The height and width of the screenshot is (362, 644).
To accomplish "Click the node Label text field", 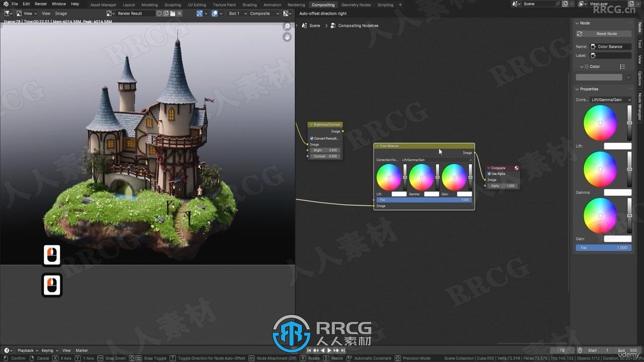I will (x=611, y=55).
